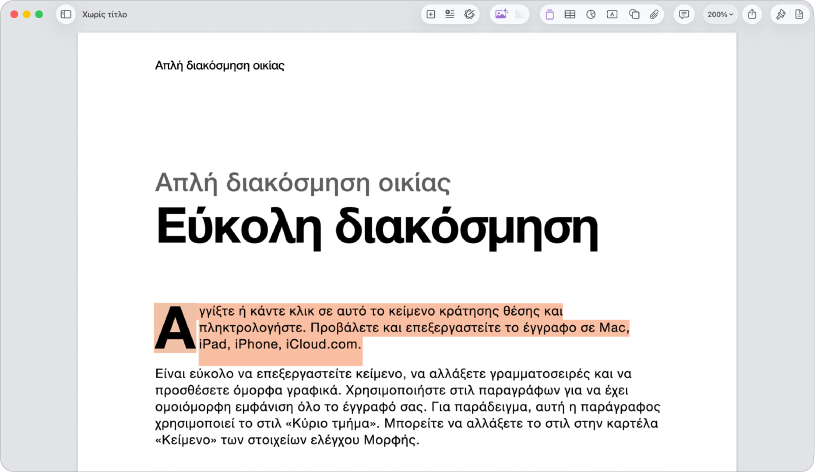This screenshot has width=817, height=473.
Task: Open the image generation icon
Action: (x=501, y=15)
